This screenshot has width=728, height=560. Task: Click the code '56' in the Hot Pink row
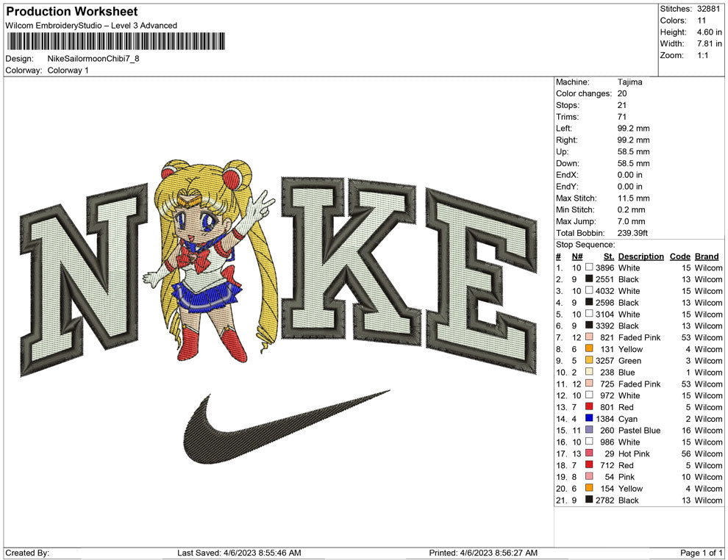(x=686, y=453)
